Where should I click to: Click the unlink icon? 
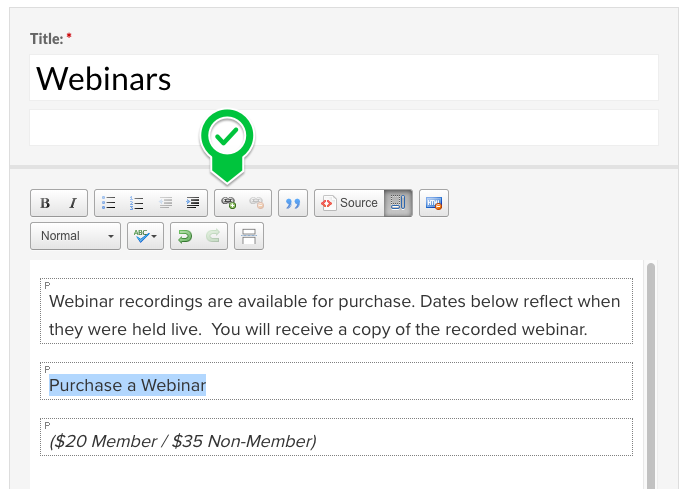click(257, 203)
